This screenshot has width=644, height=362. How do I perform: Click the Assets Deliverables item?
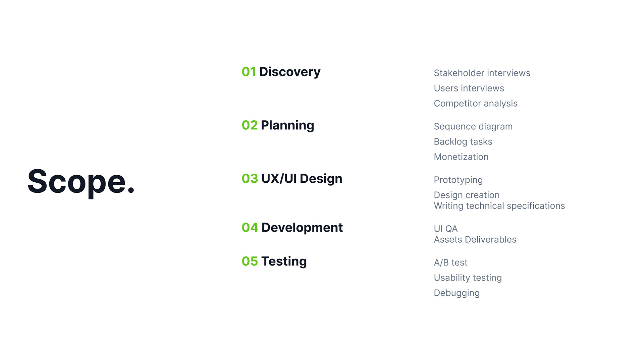coord(475,240)
